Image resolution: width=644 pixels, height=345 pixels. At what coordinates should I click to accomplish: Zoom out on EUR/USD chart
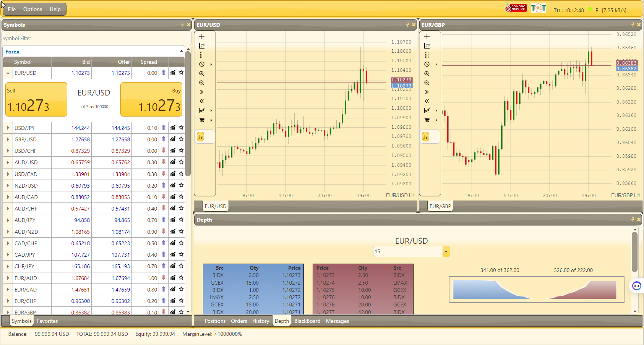pos(202,83)
